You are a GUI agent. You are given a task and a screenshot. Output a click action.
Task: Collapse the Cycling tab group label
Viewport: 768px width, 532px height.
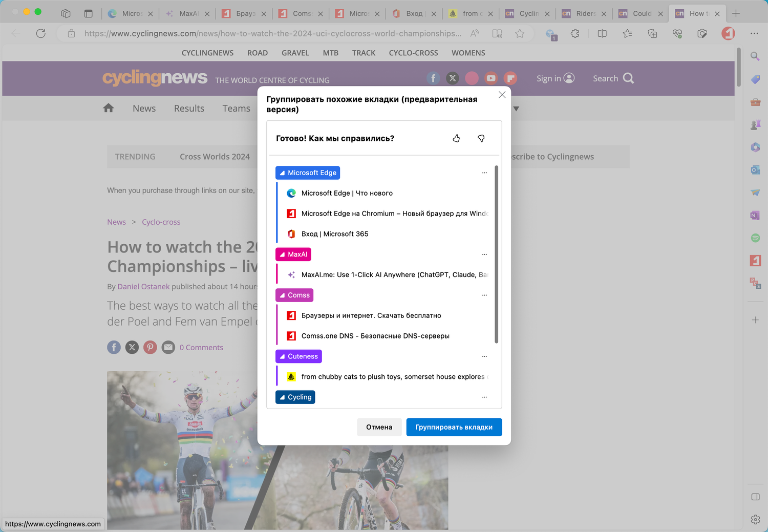(295, 397)
